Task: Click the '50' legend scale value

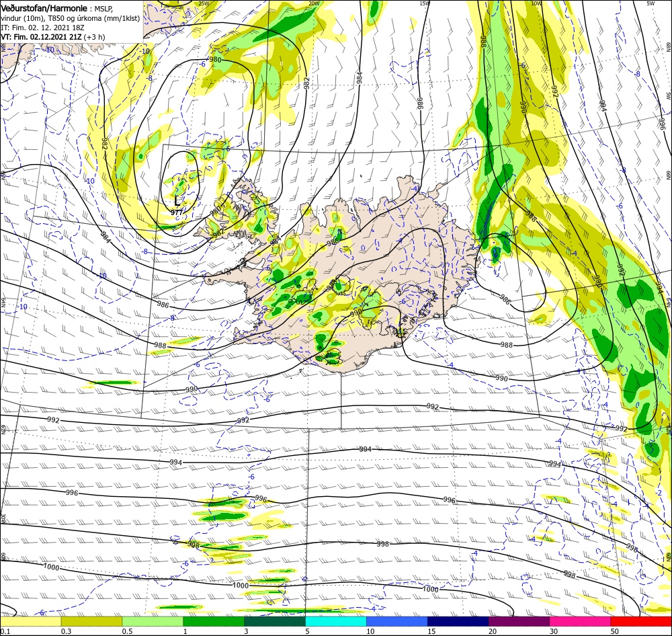Action: (615, 631)
